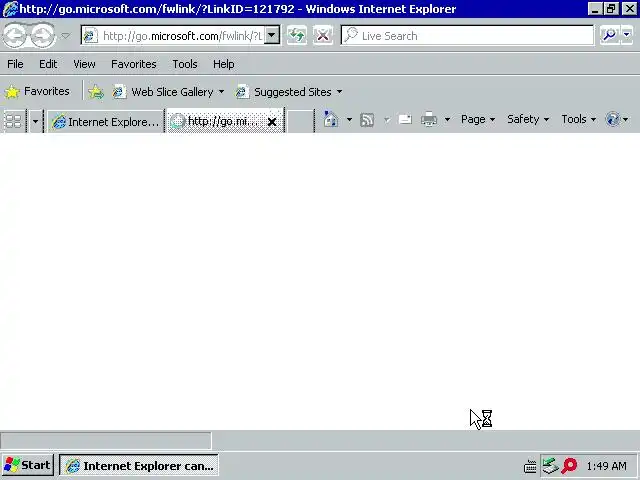This screenshot has height=480, width=640.
Task: Click the 1:49 AM system clock
Action: (606, 466)
